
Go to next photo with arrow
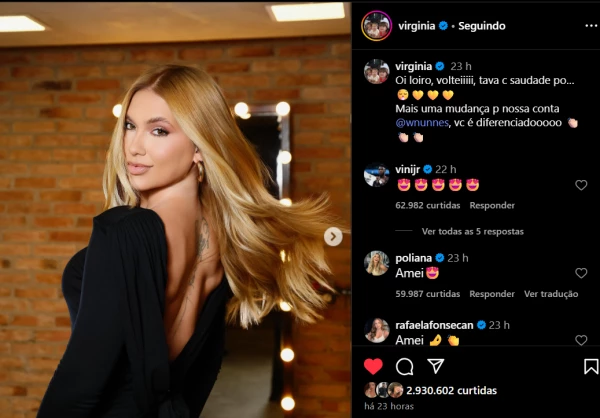[x=333, y=236]
